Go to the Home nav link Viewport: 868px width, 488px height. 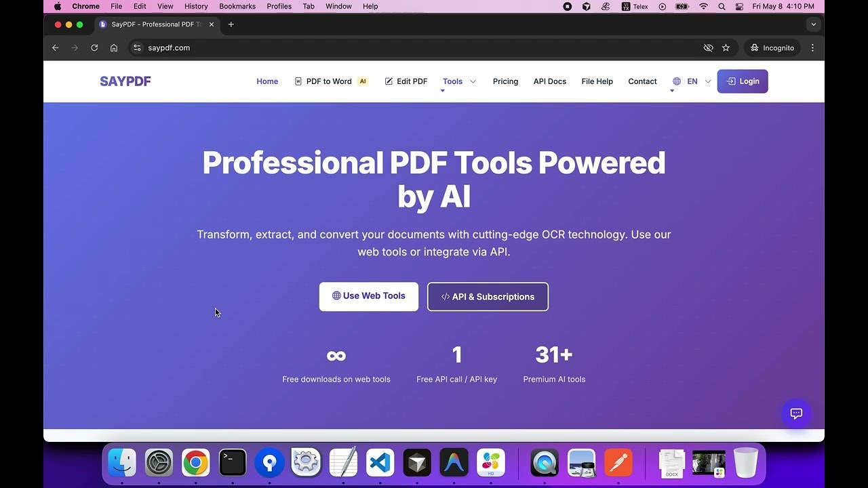267,81
